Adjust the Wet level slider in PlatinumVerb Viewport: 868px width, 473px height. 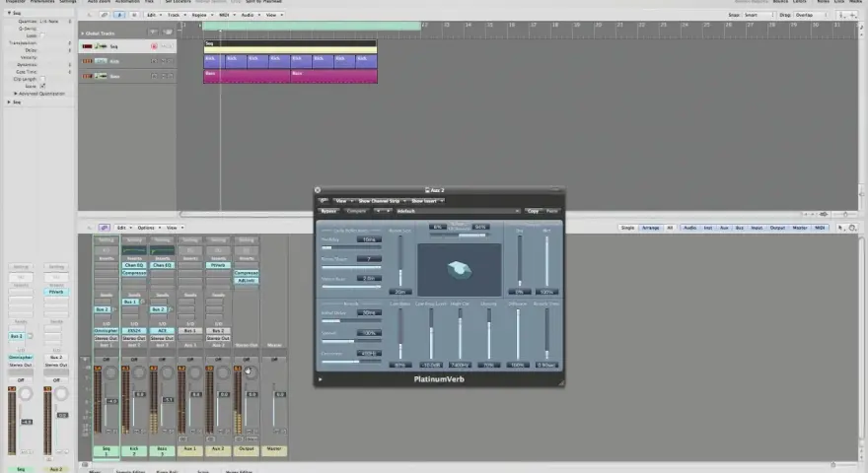coord(546,260)
